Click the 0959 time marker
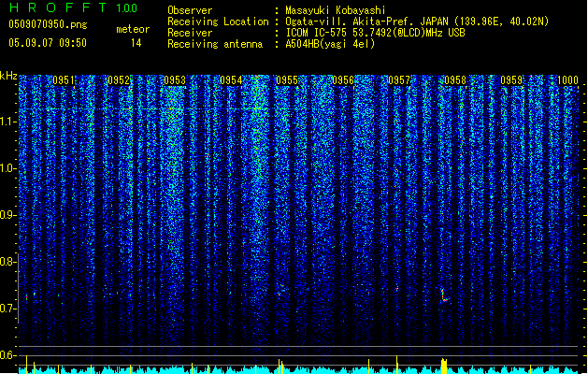588x374 pixels. click(x=511, y=80)
